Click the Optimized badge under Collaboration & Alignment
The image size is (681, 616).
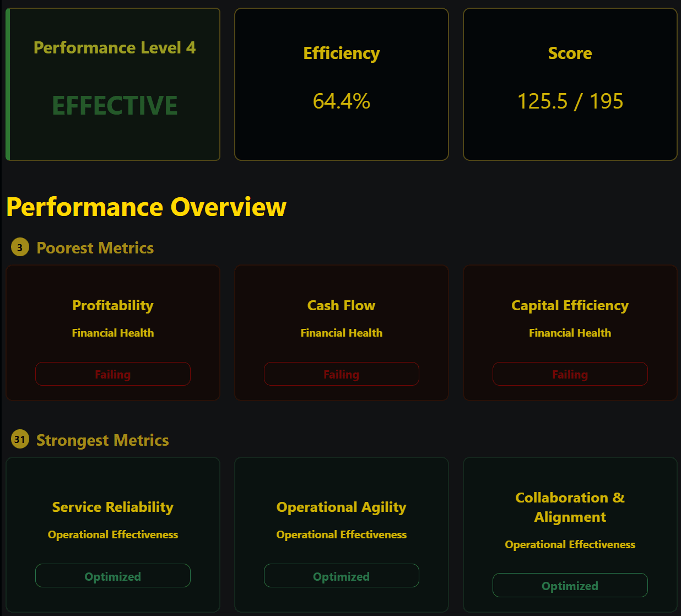[570, 585]
